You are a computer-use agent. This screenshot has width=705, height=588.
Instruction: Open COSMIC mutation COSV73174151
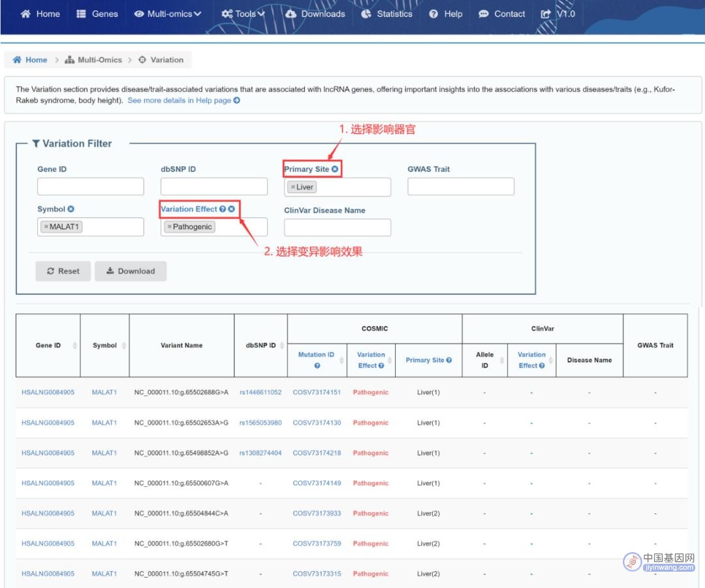317,392
